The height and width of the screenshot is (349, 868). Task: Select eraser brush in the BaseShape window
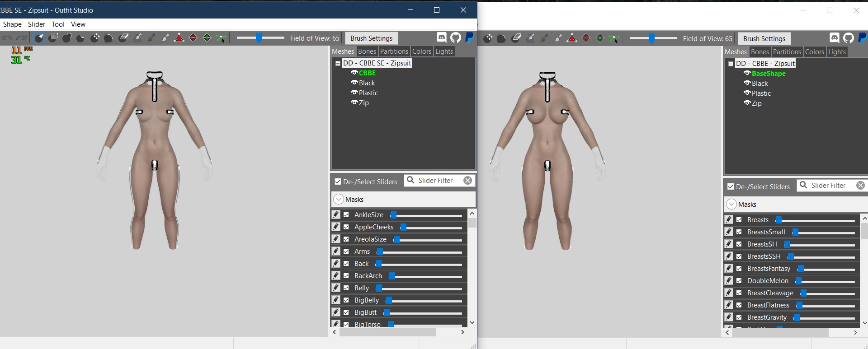click(x=516, y=38)
